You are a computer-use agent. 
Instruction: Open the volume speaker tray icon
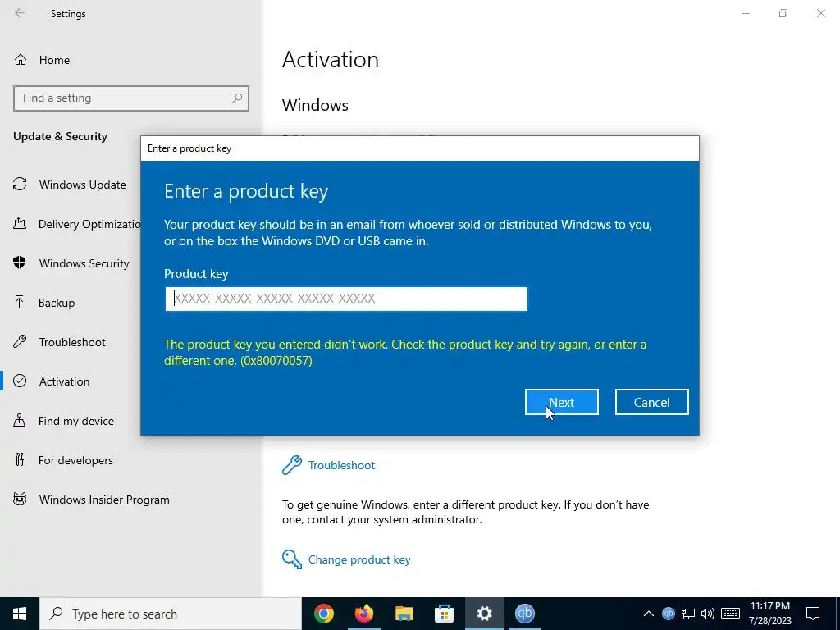point(708,614)
